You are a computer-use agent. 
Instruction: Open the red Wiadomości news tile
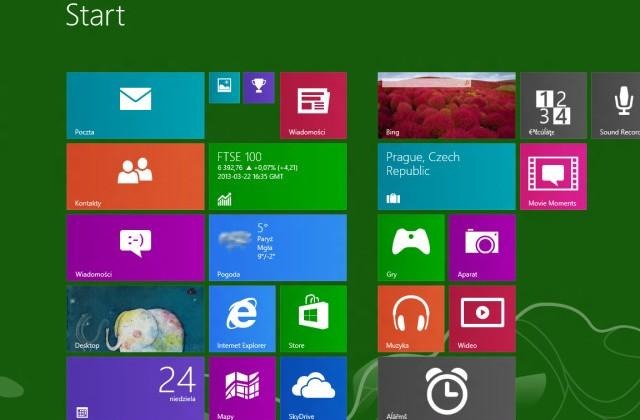coord(313,106)
